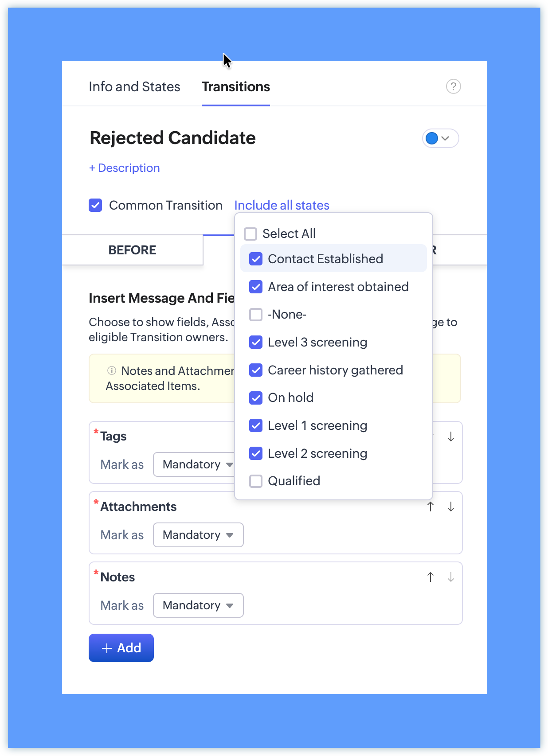Click the Add button
Screen dimensions: 548x756
tap(121, 648)
